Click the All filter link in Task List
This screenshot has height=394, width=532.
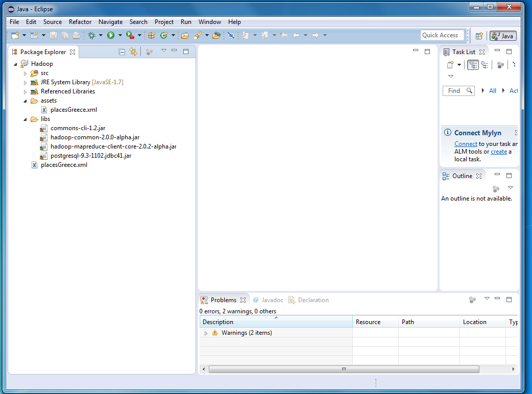click(493, 91)
